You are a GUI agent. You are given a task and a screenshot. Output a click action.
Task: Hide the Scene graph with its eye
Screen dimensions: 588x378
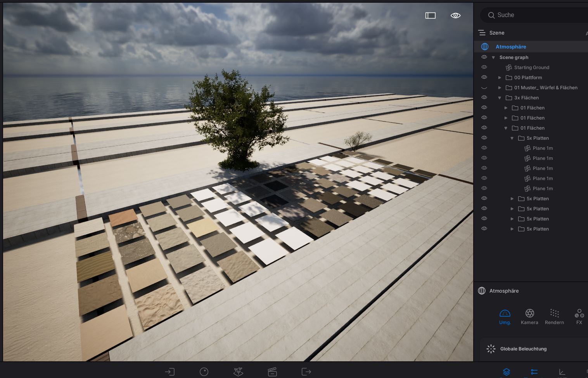(484, 57)
